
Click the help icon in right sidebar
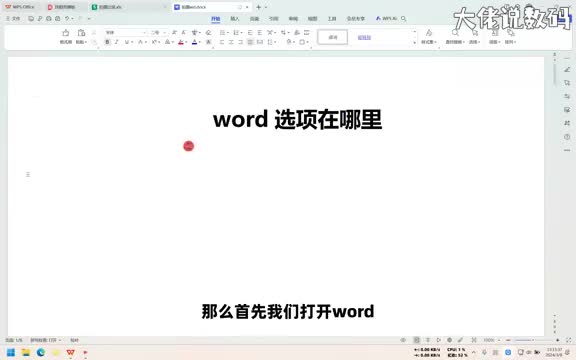(x=567, y=137)
